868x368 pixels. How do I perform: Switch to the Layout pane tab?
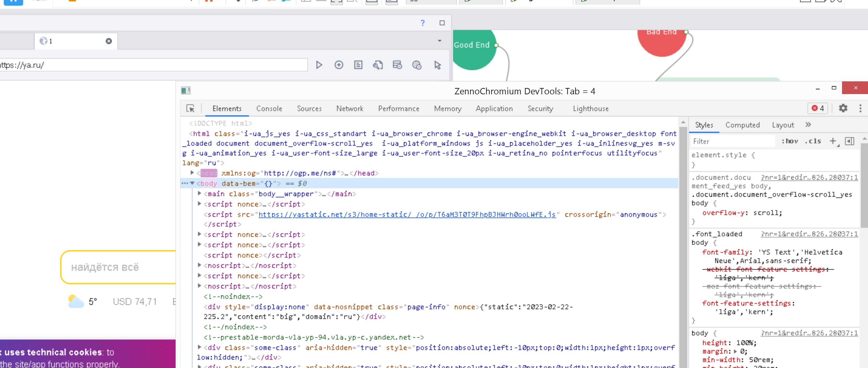[x=783, y=125]
